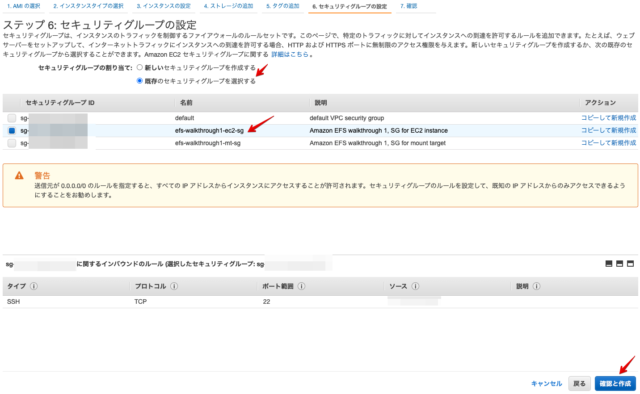
Task: Click the leftmost inbound rules panel size icon
Action: [x=609, y=264]
